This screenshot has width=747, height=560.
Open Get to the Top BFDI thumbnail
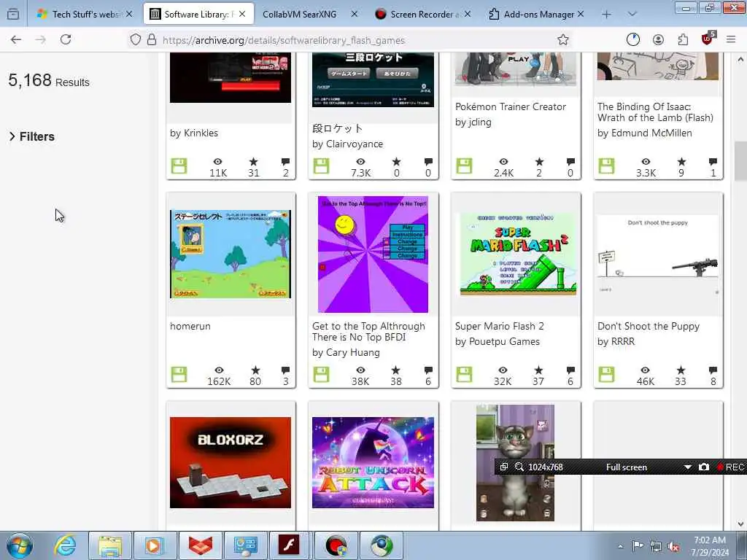373,254
